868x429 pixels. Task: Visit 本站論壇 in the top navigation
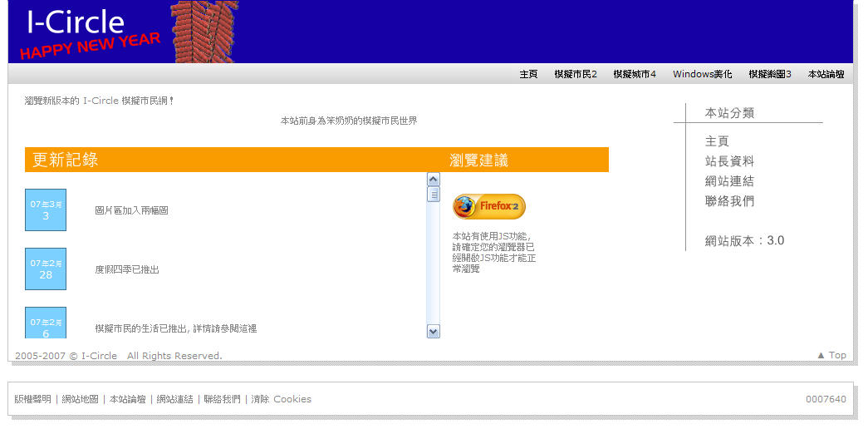click(x=826, y=74)
